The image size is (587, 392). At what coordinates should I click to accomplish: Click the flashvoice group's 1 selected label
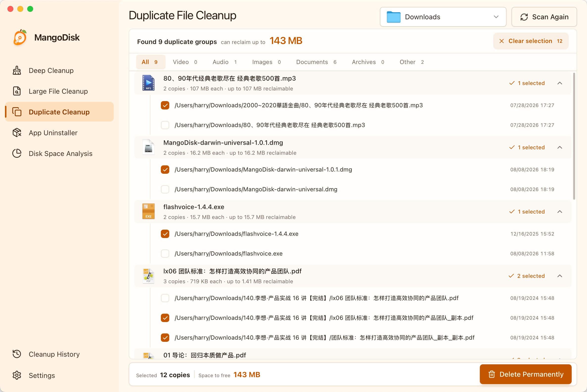(x=531, y=212)
